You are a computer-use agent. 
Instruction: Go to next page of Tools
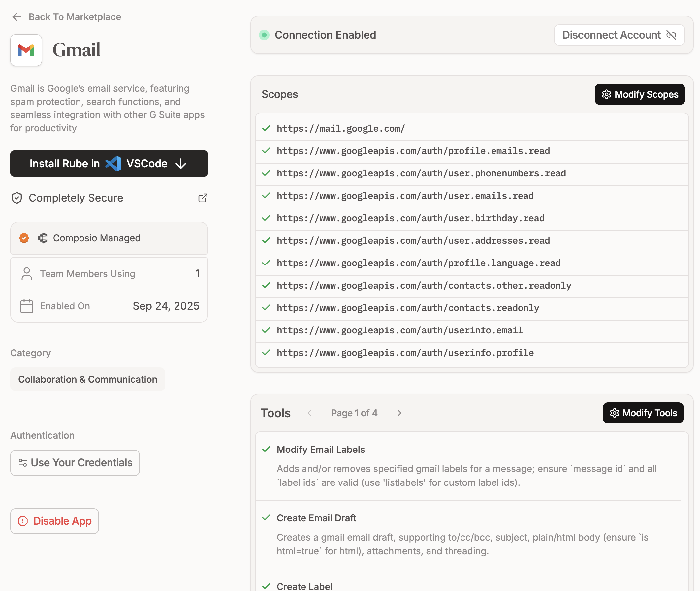[x=399, y=413]
